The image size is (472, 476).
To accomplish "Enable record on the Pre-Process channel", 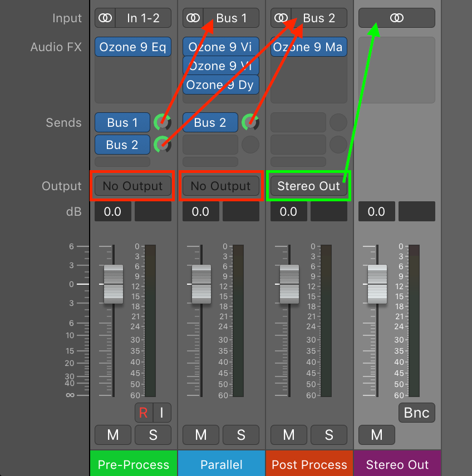I will pyautogui.click(x=144, y=413).
